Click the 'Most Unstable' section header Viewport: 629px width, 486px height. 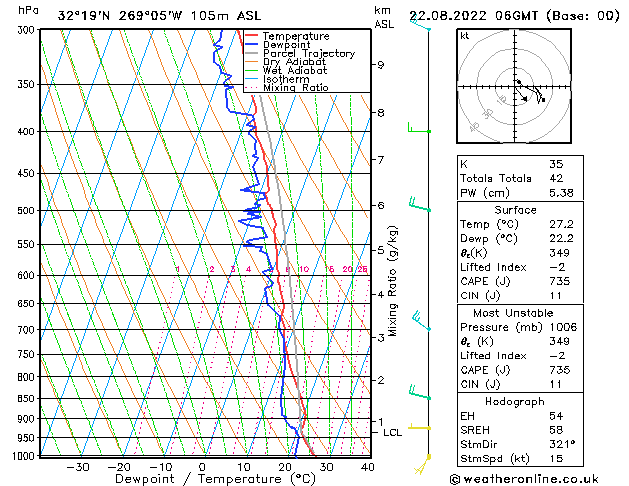pyautogui.click(x=513, y=313)
